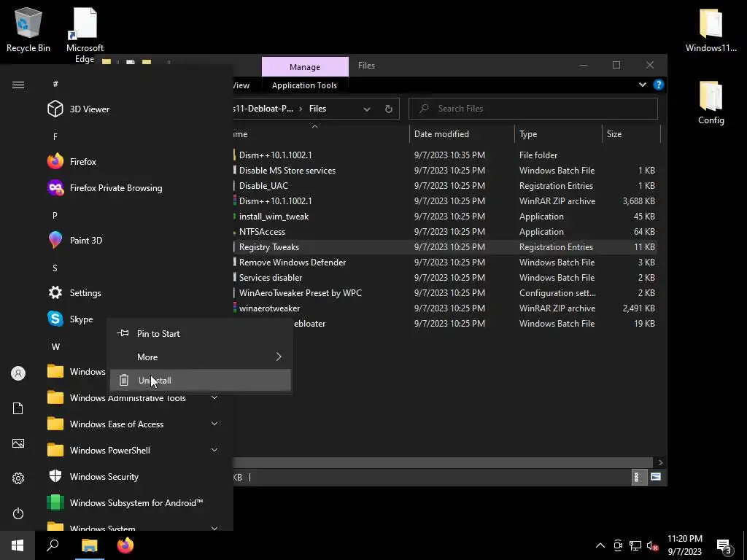Click the Files breadcrumb in address bar
The width and height of the screenshot is (747, 560).
pos(318,109)
